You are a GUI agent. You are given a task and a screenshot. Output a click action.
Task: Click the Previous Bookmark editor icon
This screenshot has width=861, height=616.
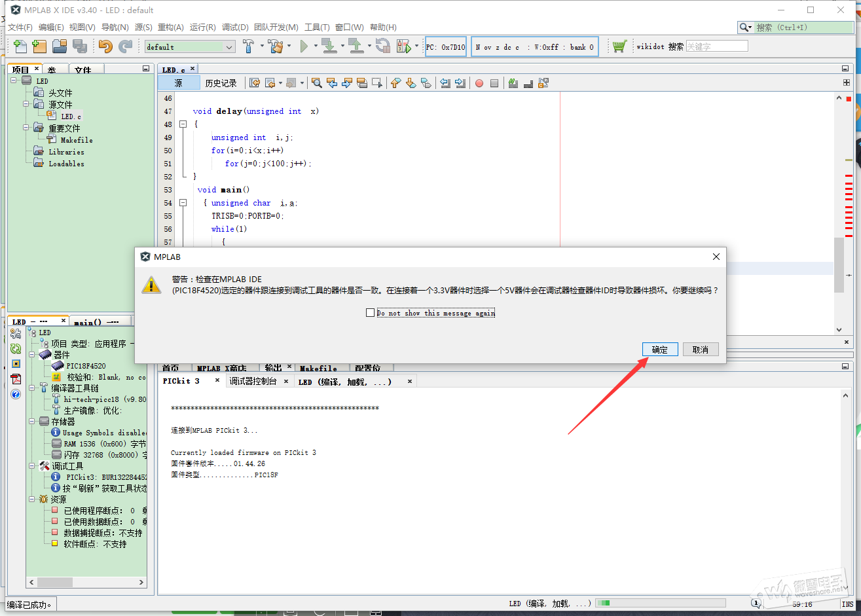click(x=395, y=83)
